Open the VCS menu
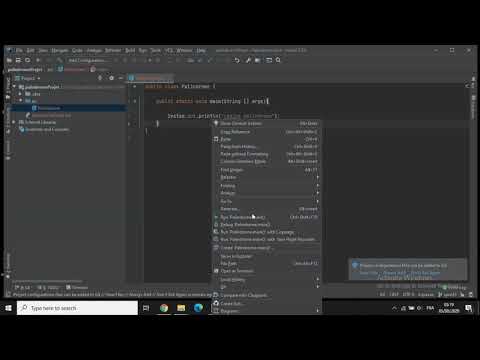Viewport: 480px width, 360px height. click(169, 50)
